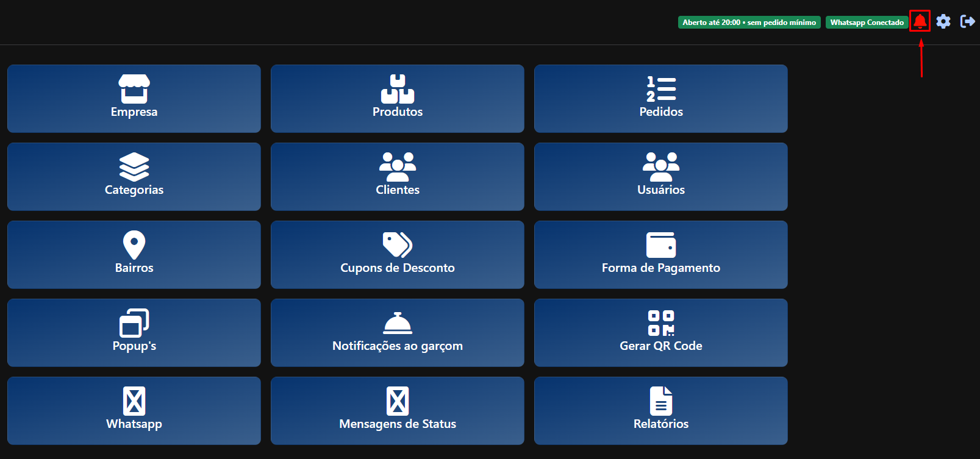Open Mensagens de Status tile

click(x=398, y=411)
